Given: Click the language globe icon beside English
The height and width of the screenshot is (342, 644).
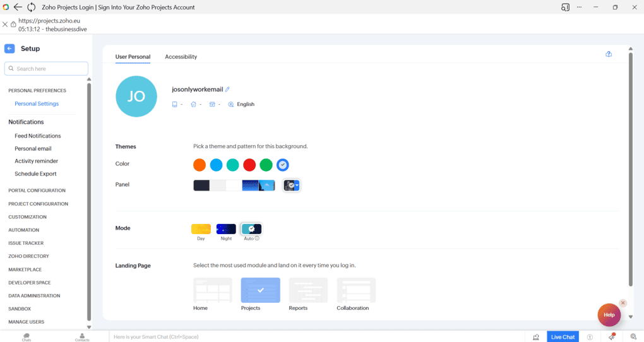Looking at the screenshot, I should [x=231, y=104].
